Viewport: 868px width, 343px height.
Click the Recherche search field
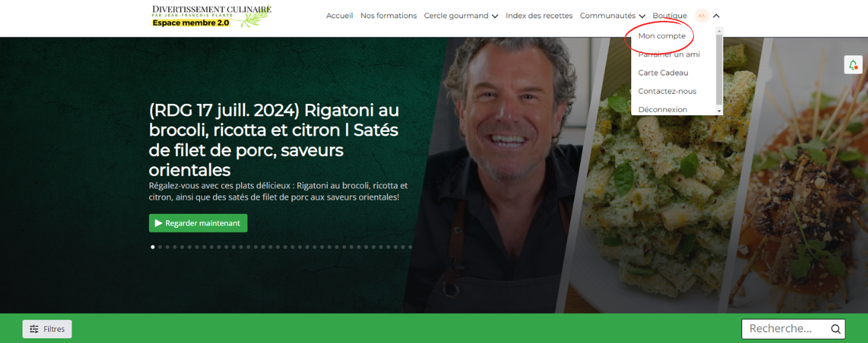click(x=793, y=329)
